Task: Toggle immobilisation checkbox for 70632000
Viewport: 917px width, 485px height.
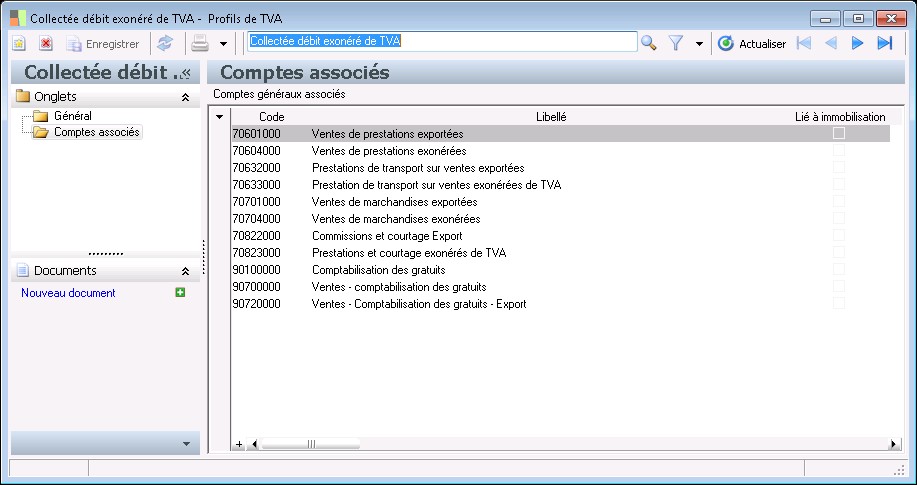Action: click(839, 167)
